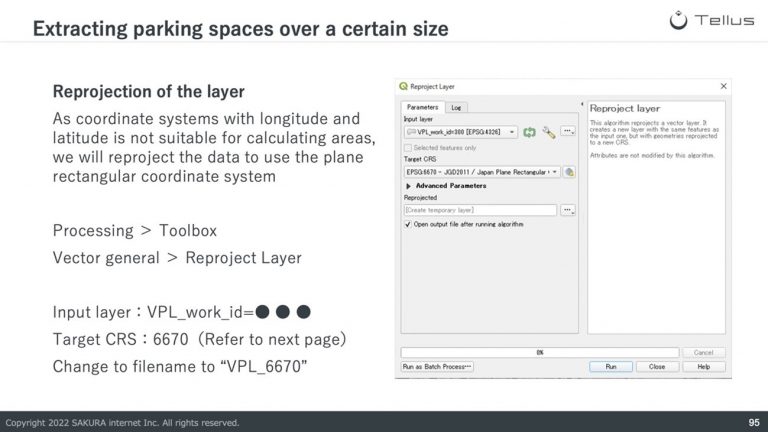
Task: Switch to the Parameters tab
Action: point(422,107)
